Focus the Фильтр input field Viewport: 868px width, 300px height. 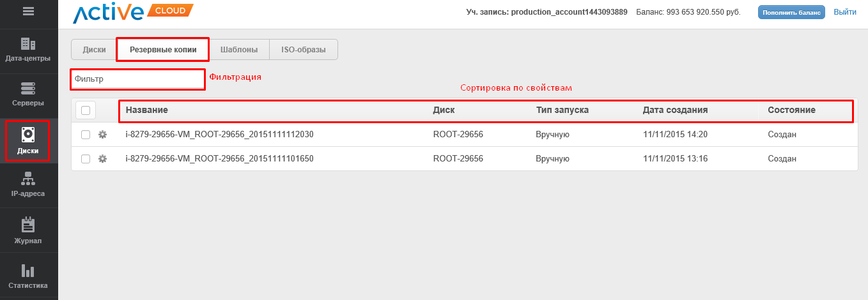pyautogui.click(x=137, y=79)
